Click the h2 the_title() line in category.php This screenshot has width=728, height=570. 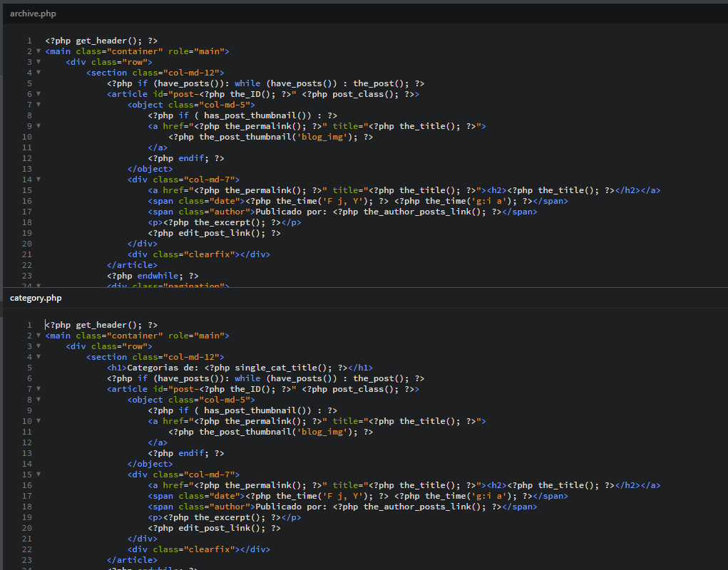(x=404, y=485)
